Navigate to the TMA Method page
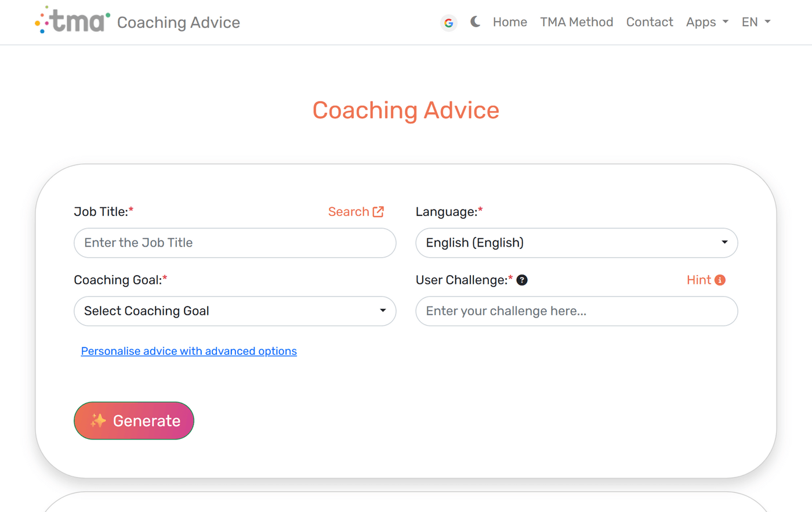The height and width of the screenshot is (512, 812). click(577, 22)
